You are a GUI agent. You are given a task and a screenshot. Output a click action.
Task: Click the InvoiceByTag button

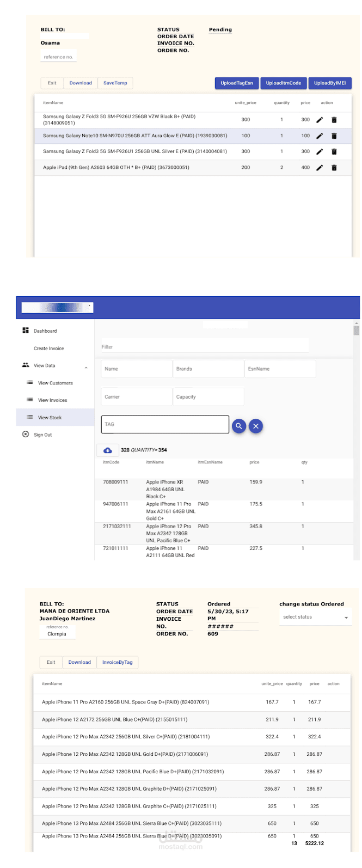(x=118, y=663)
